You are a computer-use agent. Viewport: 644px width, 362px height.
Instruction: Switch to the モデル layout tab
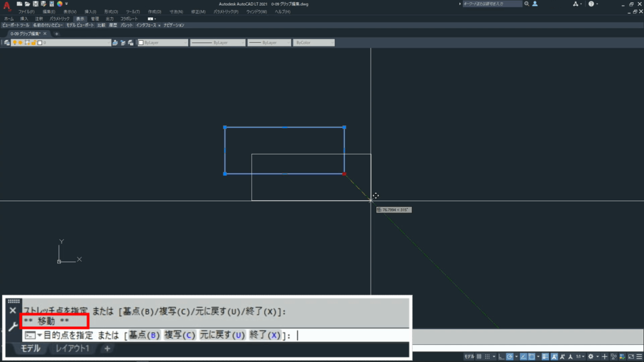coord(30,348)
